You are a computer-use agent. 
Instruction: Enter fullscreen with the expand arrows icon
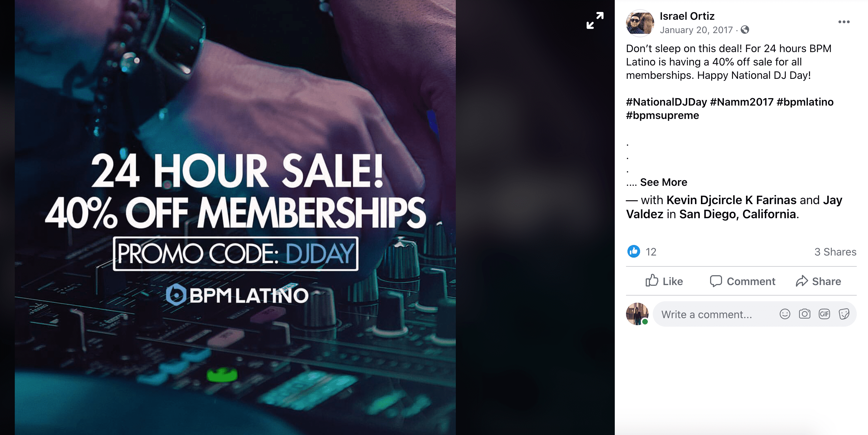(x=595, y=21)
